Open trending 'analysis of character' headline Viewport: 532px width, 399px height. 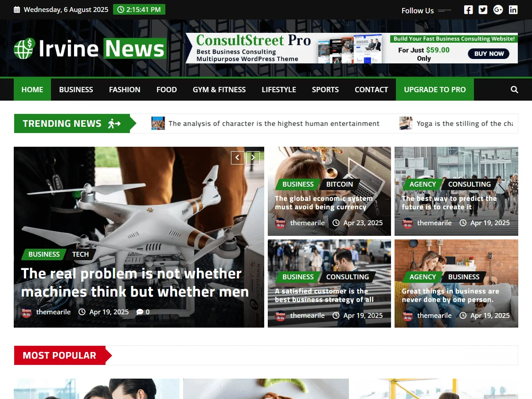(x=274, y=124)
